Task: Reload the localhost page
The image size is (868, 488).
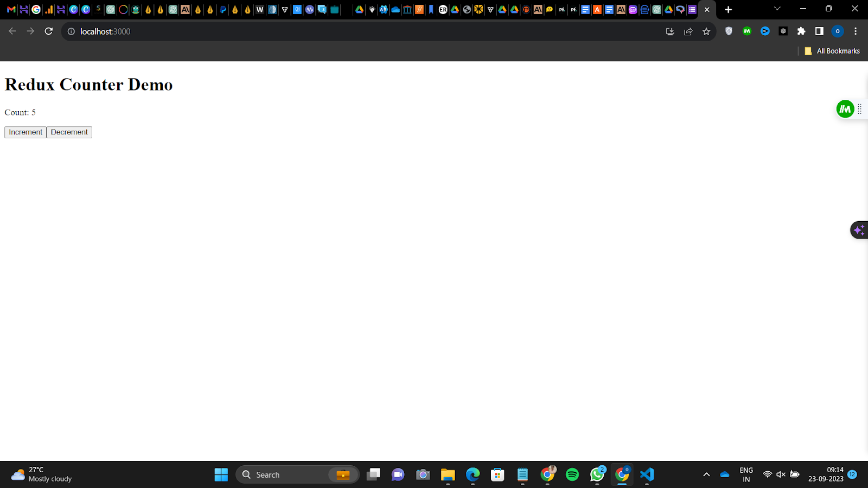Action: point(49,31)
